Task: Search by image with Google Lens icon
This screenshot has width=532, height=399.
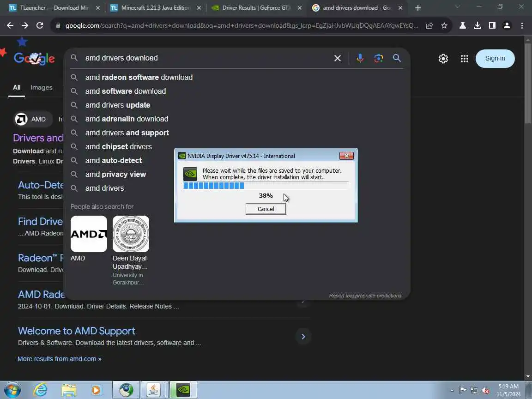Action: tap(378, 58)
